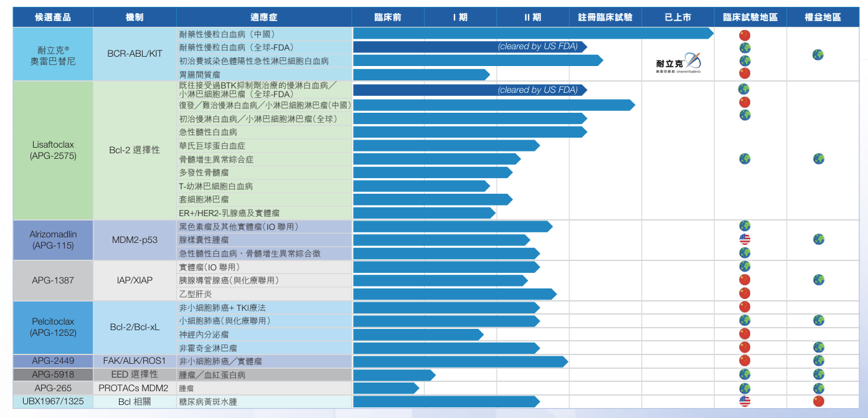Click the Bcl-2 選擇性 mechanism cell
Viewport: 868px width, 418px height.
pyautogui.click(x=134, y=150)
